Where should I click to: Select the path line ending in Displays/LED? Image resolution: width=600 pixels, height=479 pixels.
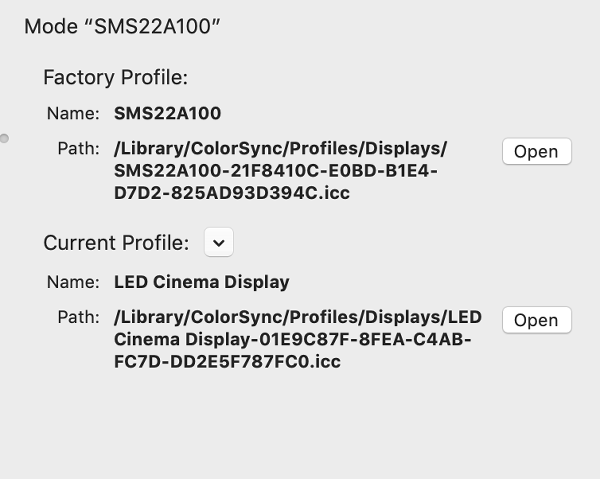(x=298, y=317)
